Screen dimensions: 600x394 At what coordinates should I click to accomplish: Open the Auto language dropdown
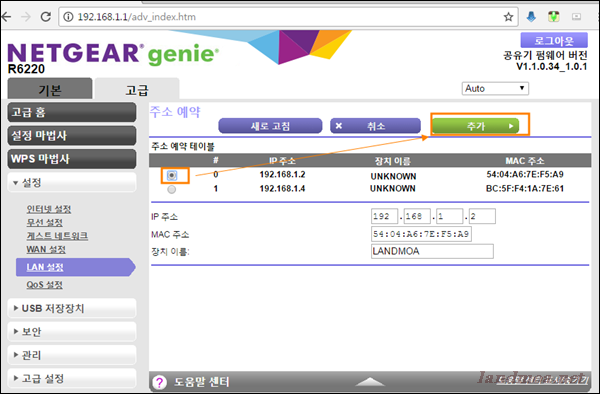click(x=495, y=88)
